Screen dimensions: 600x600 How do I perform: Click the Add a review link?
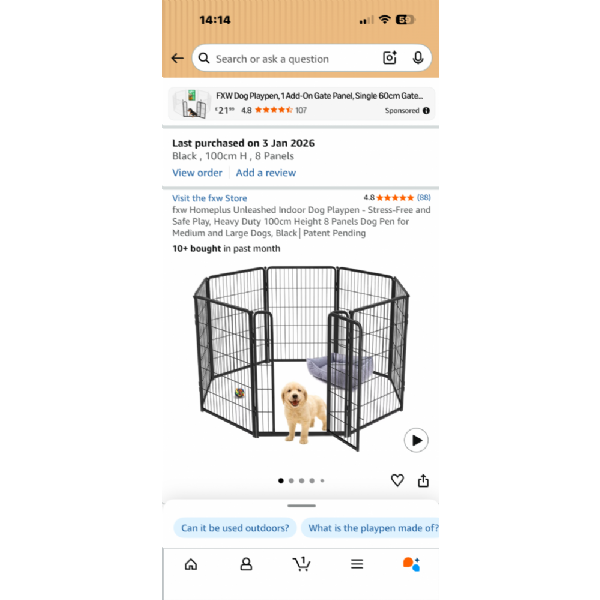[266, 173]
